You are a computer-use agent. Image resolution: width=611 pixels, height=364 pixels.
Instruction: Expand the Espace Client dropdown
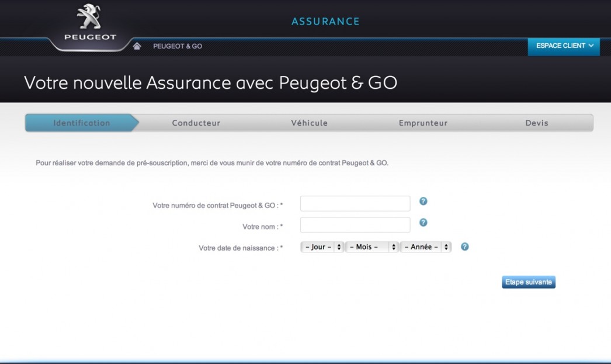click(x=564, y=47)
